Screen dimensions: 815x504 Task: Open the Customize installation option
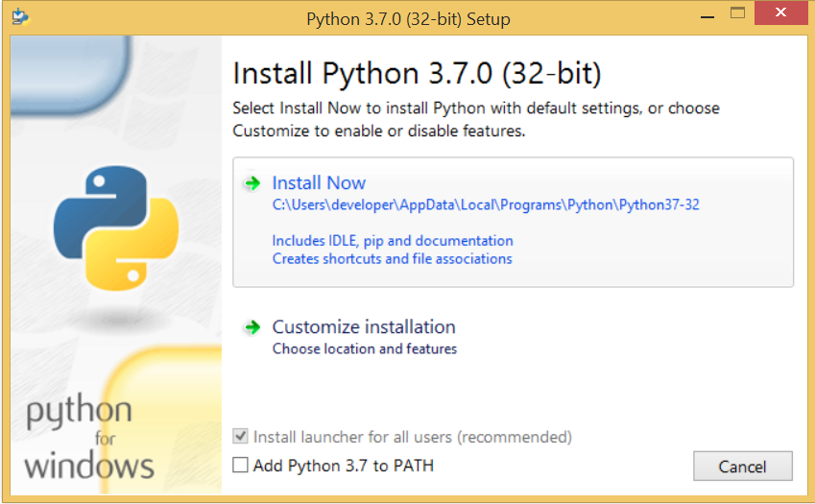(x=364, y=327)
